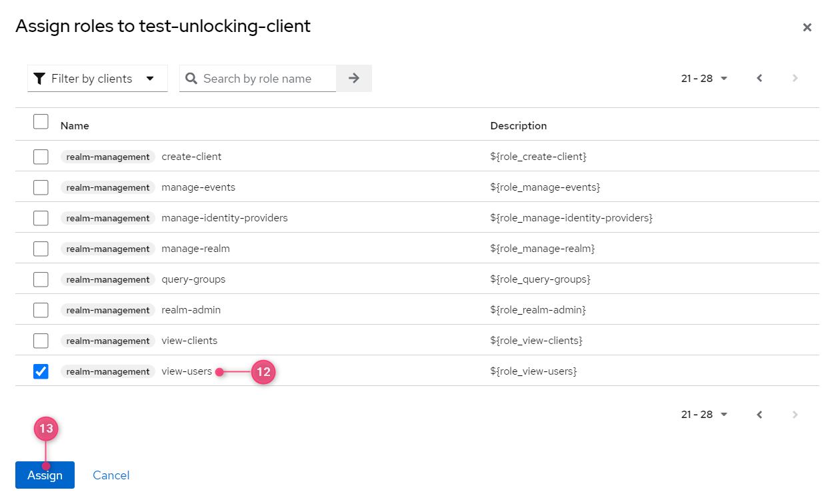Click the view-clients role name
The width and height of the screenshot is (834, 504).
[189, 341]
